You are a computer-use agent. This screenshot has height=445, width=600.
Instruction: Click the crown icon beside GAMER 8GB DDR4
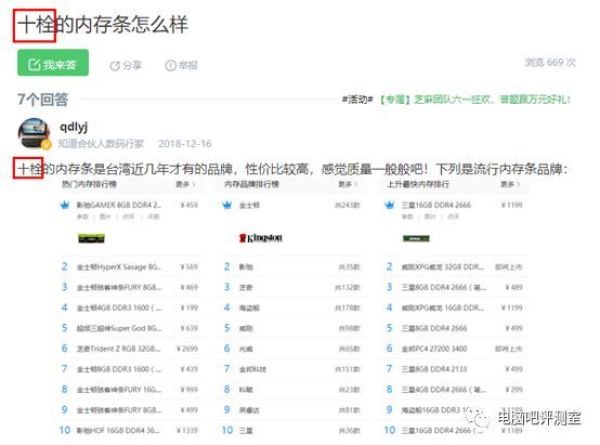tap(65, 205)
